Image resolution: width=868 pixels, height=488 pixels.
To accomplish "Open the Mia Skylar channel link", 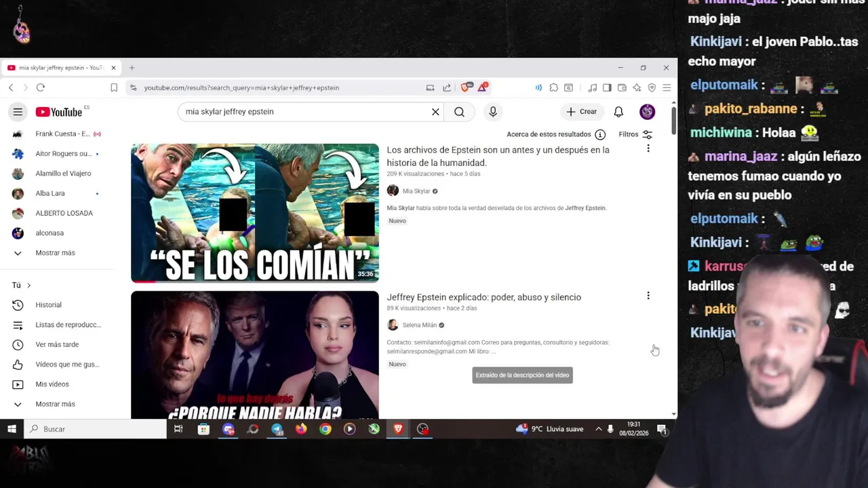I will click(x=416, y=191).
